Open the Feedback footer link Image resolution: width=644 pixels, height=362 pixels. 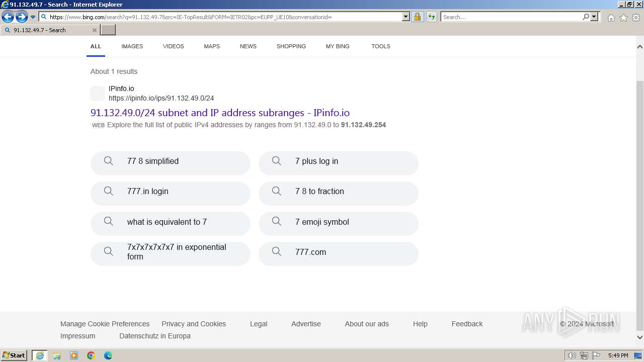click(467, 324)
